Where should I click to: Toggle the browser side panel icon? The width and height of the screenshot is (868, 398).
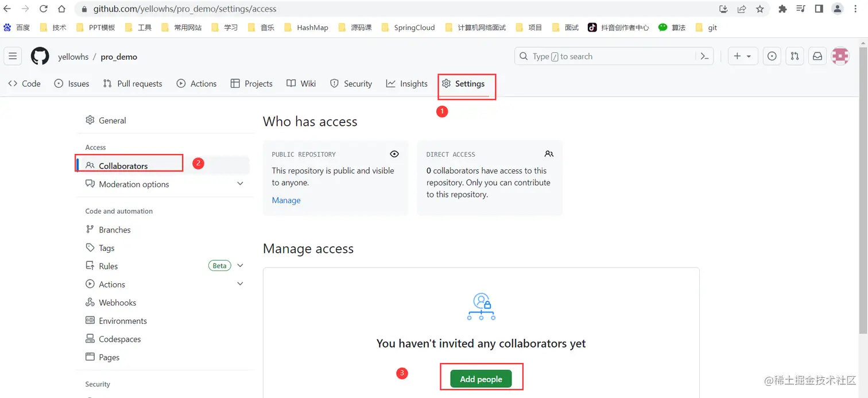[819, 9]
